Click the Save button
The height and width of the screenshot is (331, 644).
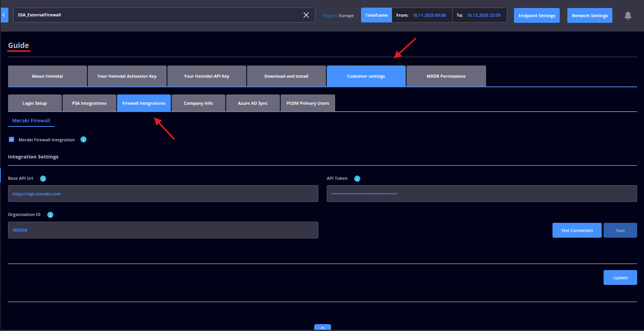click(x=620, y=230)
